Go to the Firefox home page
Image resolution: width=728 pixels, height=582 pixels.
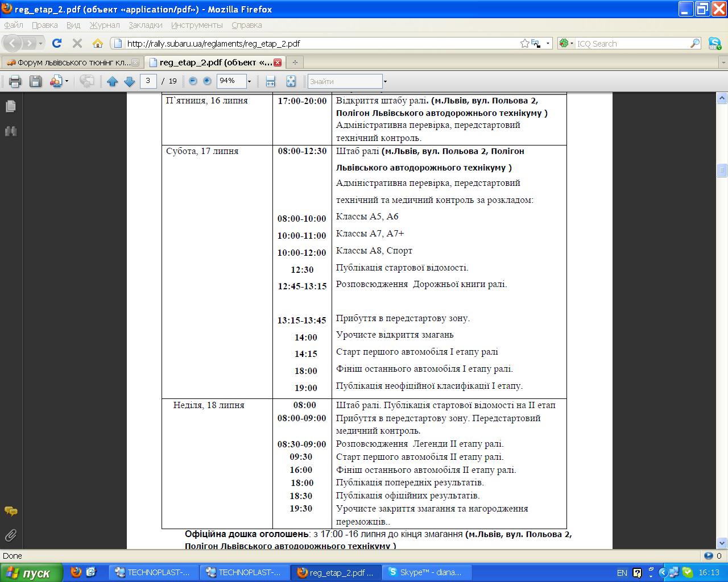98,43
